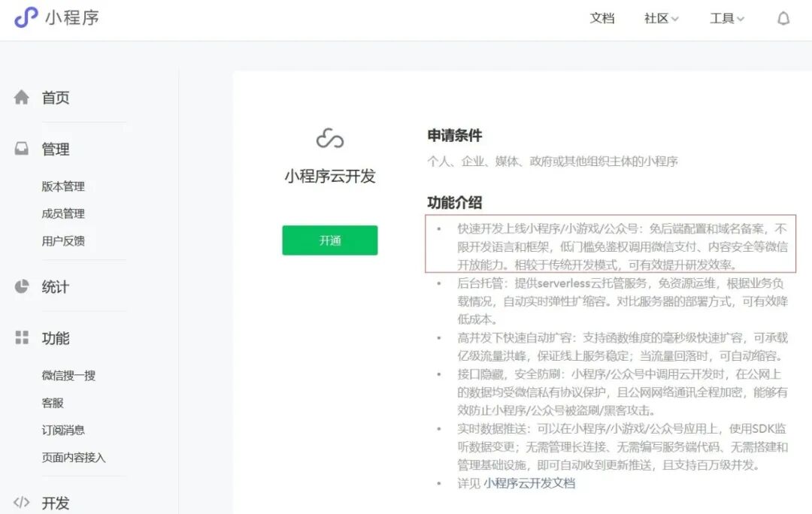Select the 统计 pie chart icon
This screenshot has height=514, width=812.
click(x=22, y=286)
